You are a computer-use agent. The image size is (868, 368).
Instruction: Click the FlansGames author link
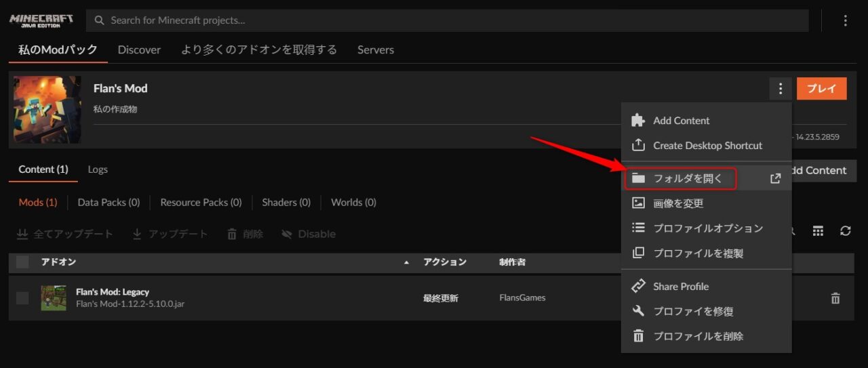[522, 298]
